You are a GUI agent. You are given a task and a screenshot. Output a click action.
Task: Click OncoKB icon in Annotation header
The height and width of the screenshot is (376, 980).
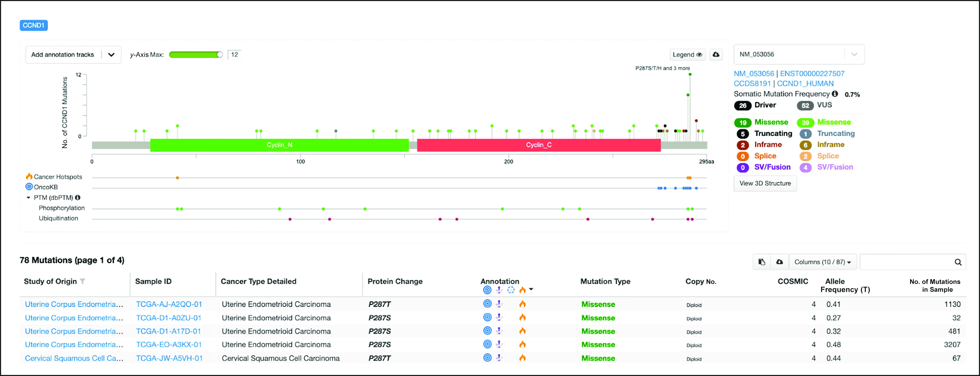click(x=487, y=290)
